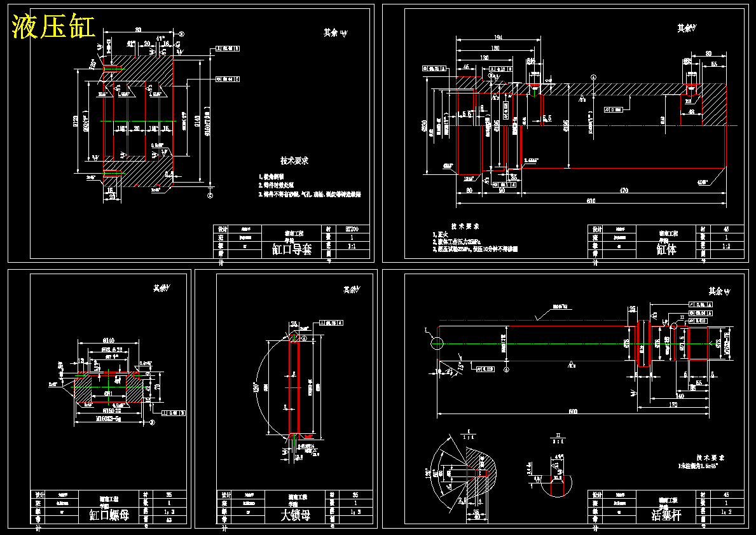Click the 1:1 scale in 缸口导套 title block
This screenshot has height=535, width=756.
[352, 246]
